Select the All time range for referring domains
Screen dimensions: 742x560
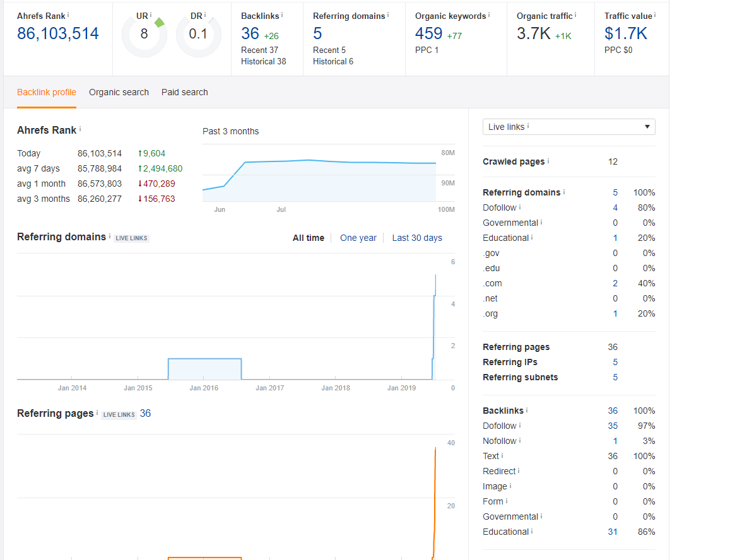[309, 238]
